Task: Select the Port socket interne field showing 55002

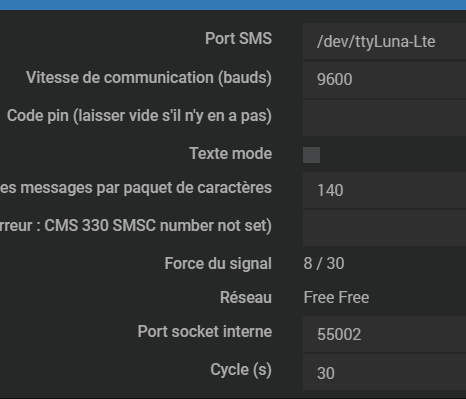Action: click(384, 334)
